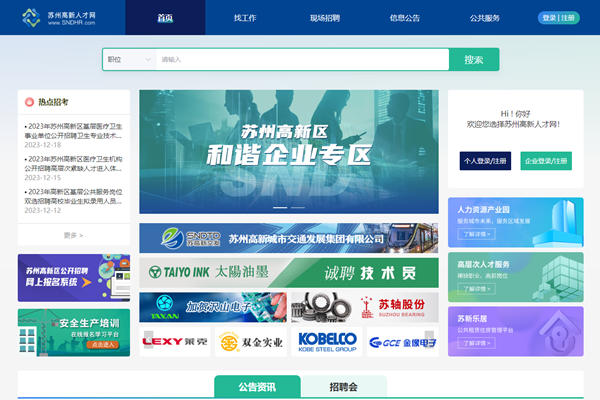Select the second carousel indicator dash

pos(298,207)
